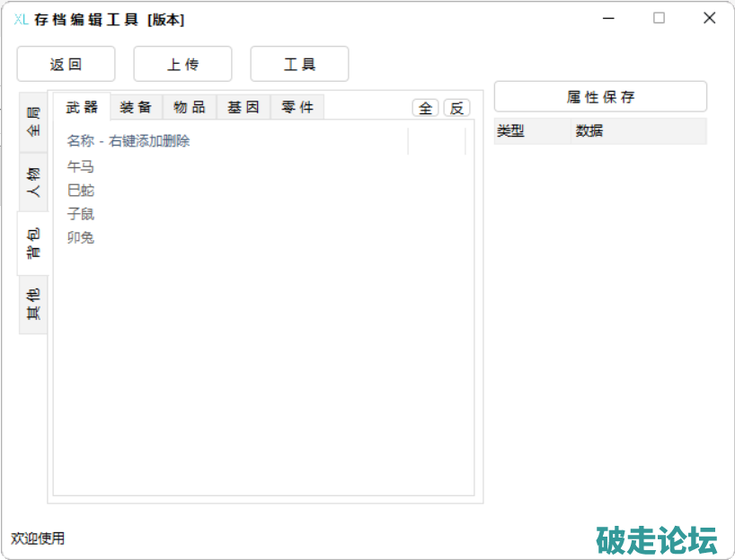Click the 全 select-all button
The image size is (735, 560).
tap(425, 108)
